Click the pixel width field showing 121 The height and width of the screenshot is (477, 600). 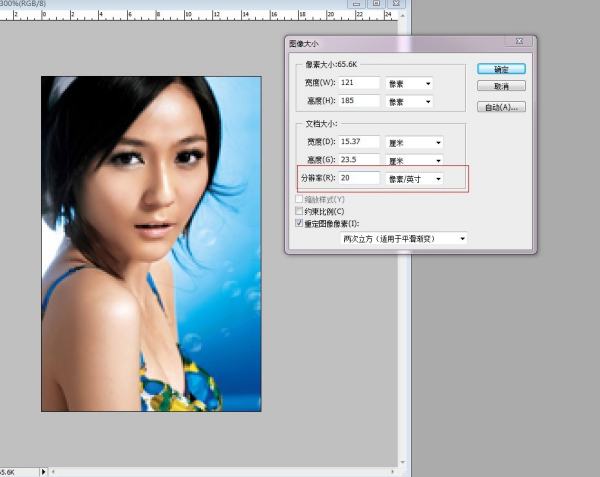tap(358, 83)
